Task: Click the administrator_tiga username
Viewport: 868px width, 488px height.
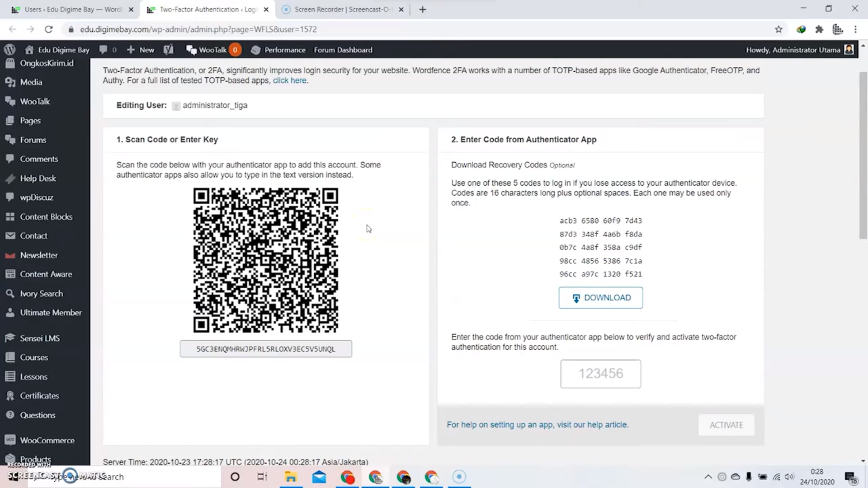Action: click(215, 105)
